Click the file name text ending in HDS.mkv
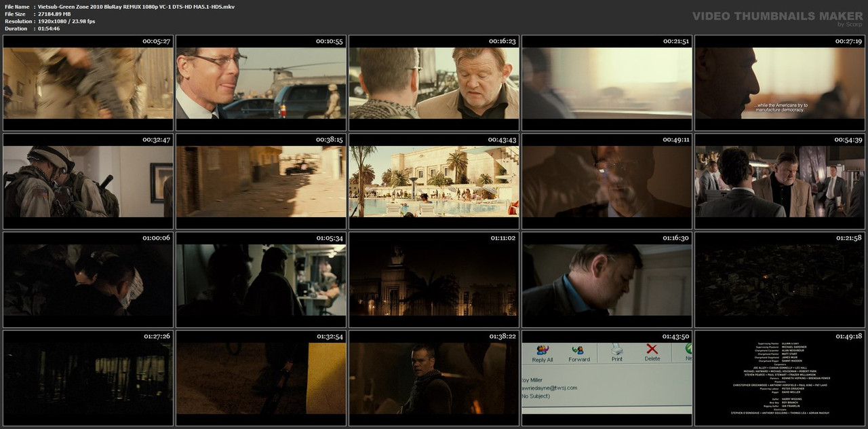868x429 pixels. coord(136,6)
